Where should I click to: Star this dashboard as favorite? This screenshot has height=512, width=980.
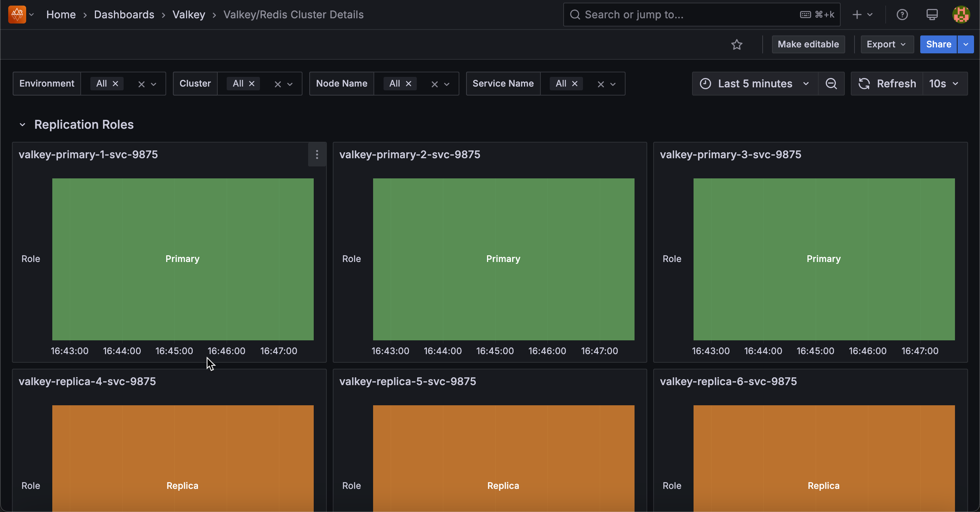tap(737, 44)
